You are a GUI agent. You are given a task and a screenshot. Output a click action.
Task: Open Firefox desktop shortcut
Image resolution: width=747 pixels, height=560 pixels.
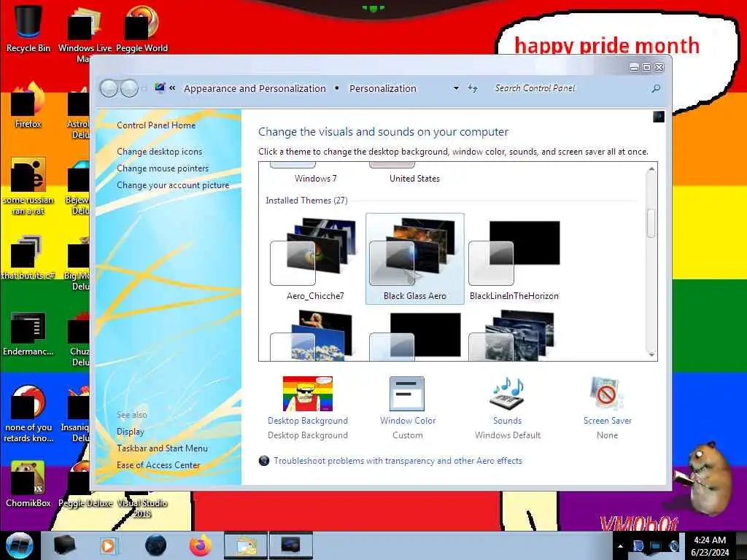click(x=28, y=105)
